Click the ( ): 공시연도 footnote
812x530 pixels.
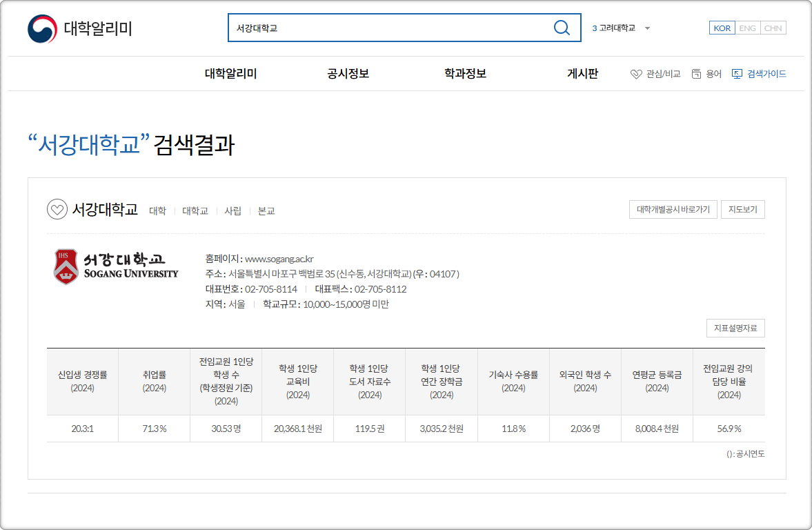(745, 454)
